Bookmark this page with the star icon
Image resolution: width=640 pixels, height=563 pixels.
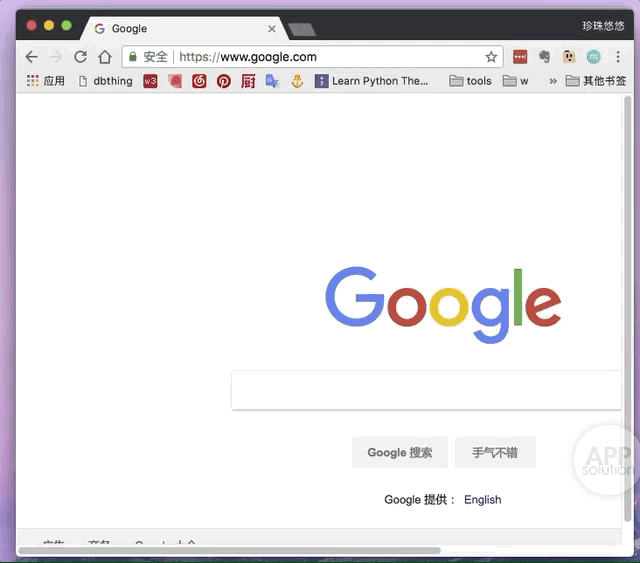tap(491, 57)
